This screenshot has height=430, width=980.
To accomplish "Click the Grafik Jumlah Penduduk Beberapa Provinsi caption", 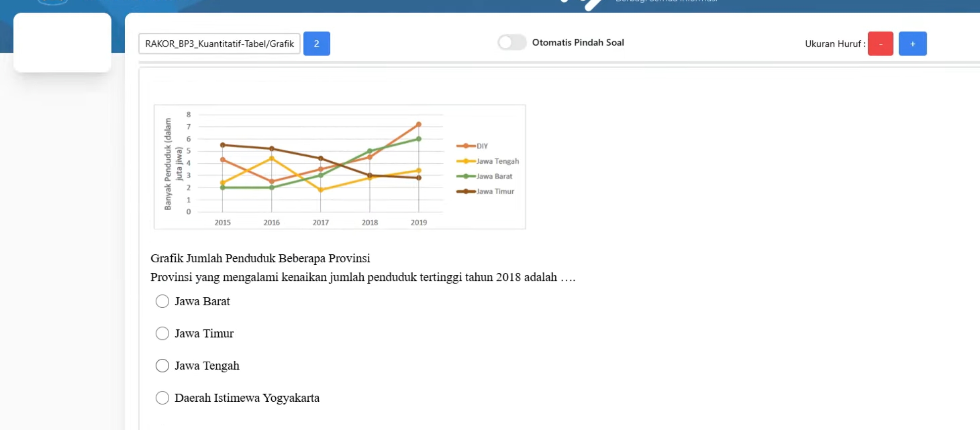I will (x=260, y=258).
